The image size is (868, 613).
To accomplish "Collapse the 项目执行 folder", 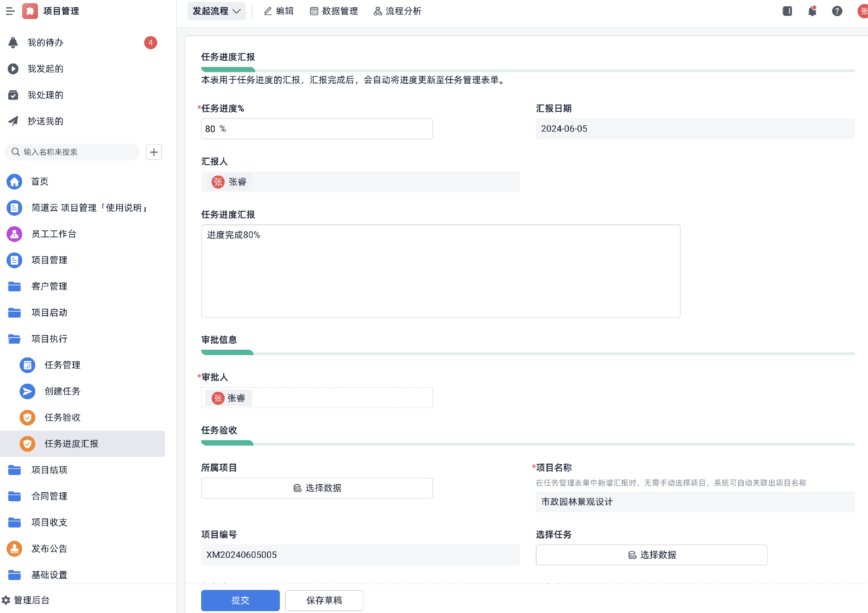I will coord(49,339).
